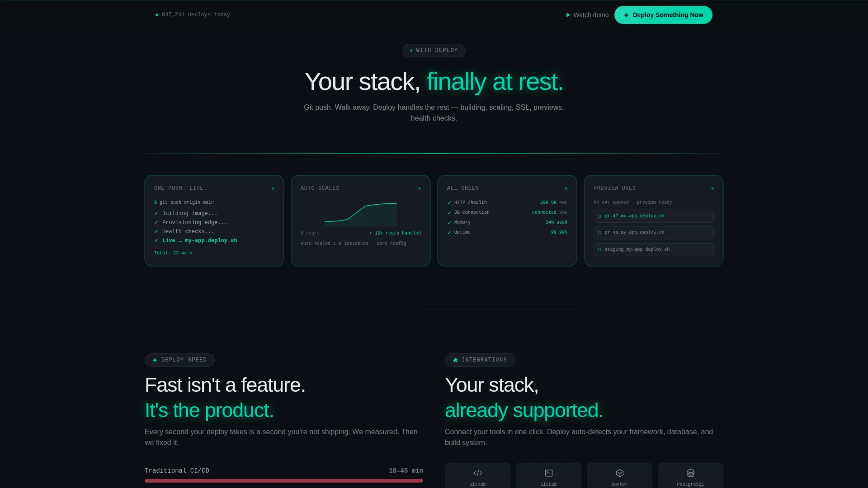
Task: Click the status dot on One Push card
Action: [x=273, y=188]
